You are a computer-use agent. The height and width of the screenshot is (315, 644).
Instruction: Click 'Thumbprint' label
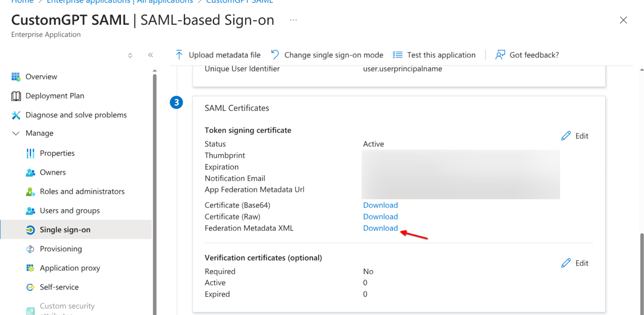[x=225, y=155]
